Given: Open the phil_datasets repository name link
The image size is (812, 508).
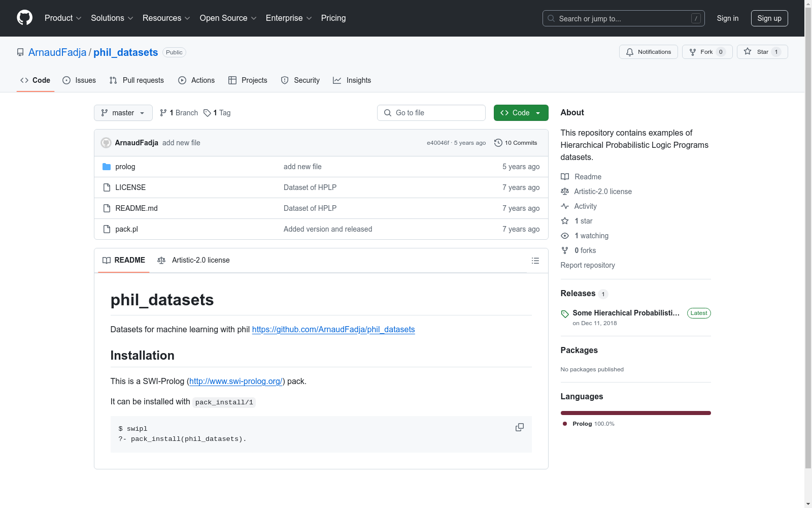Looking at the screenshot, I should 126,52.
